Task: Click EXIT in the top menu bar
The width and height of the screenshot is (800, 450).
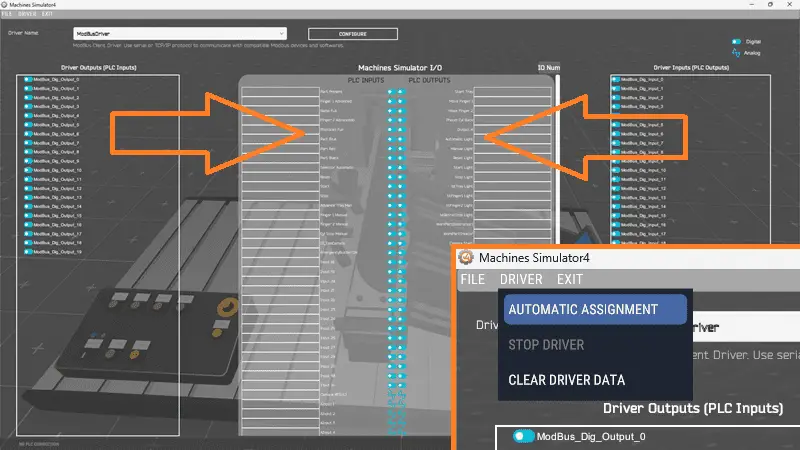Action: click(47, 14)
